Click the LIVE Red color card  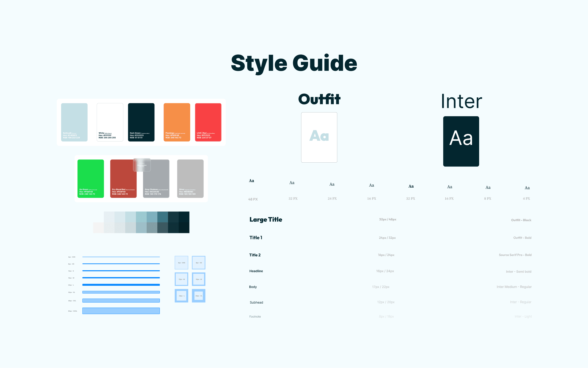click(208, 122)
